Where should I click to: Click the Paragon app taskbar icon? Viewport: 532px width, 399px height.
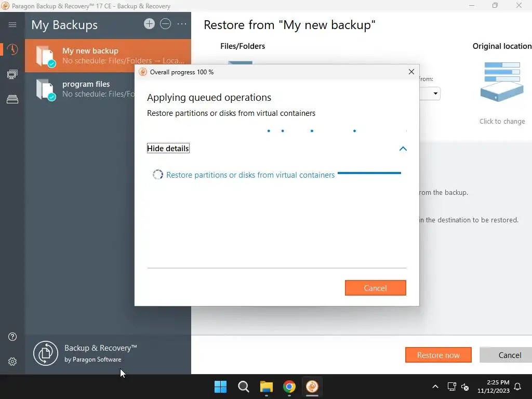pyautogui.click(x=312, y=387)
